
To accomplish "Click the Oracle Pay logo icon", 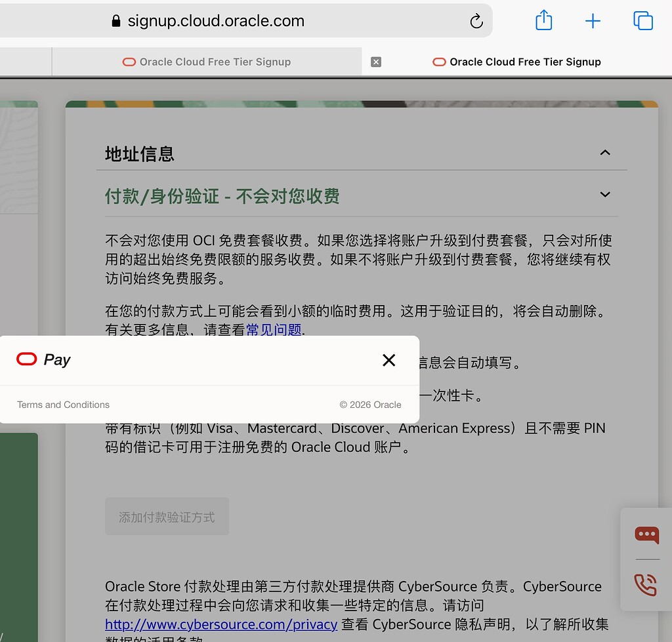I will click(x=26, y=359).
